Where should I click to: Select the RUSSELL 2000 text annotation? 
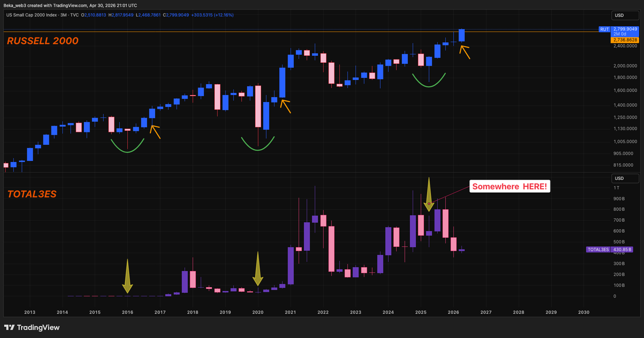43,41
